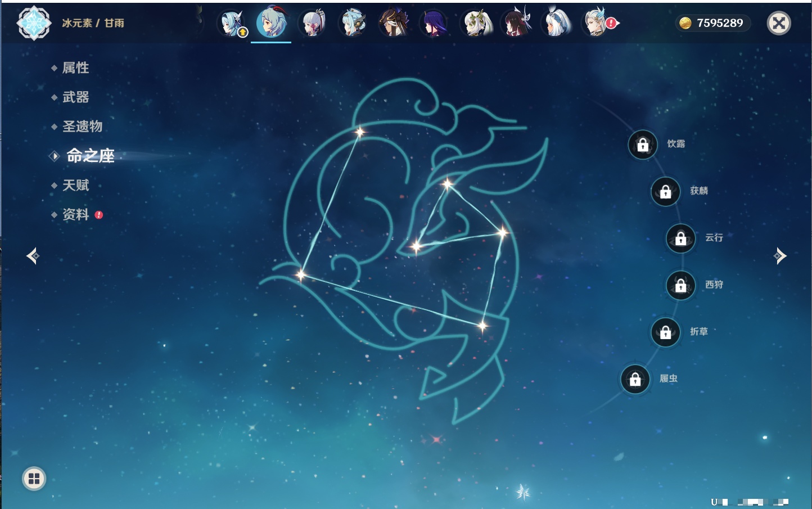The image size is (812, 509).
Task: Select the avatar wearing a jackal headdress
Action: [394, 24]
